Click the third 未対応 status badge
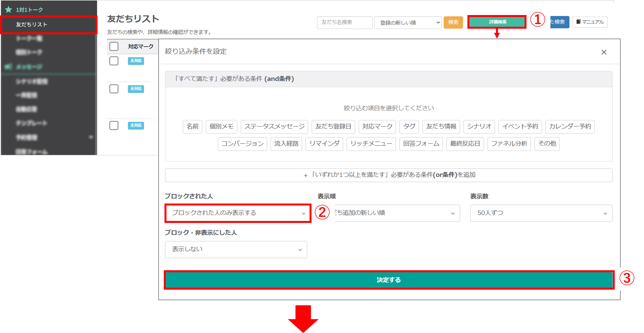The width and height of the screenshot is (644, 333). click(136, 126)
